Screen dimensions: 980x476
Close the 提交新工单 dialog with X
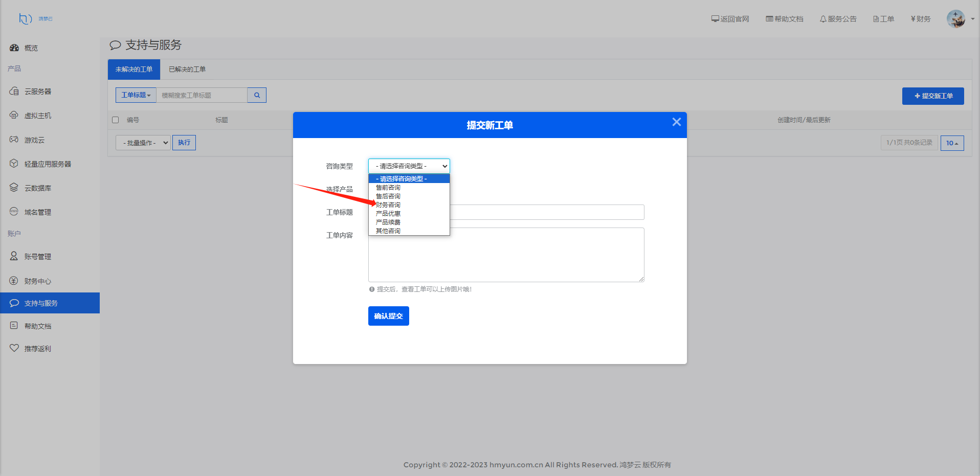[x=676, y=122]
